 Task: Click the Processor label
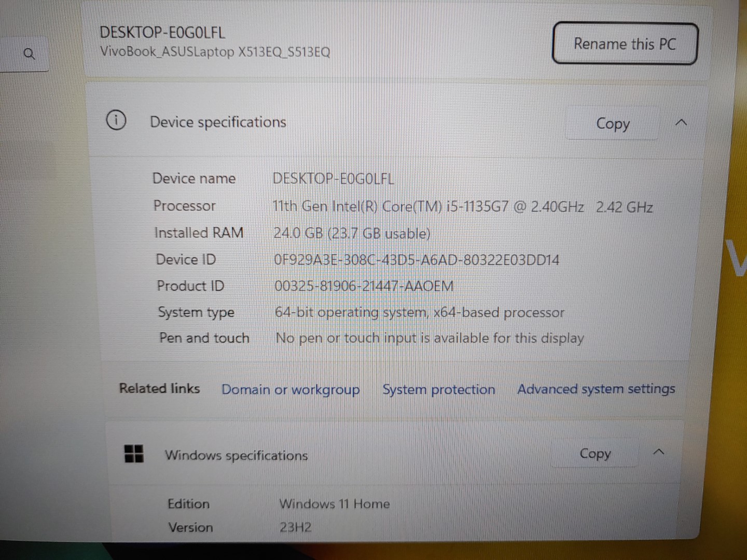point(185,206)
